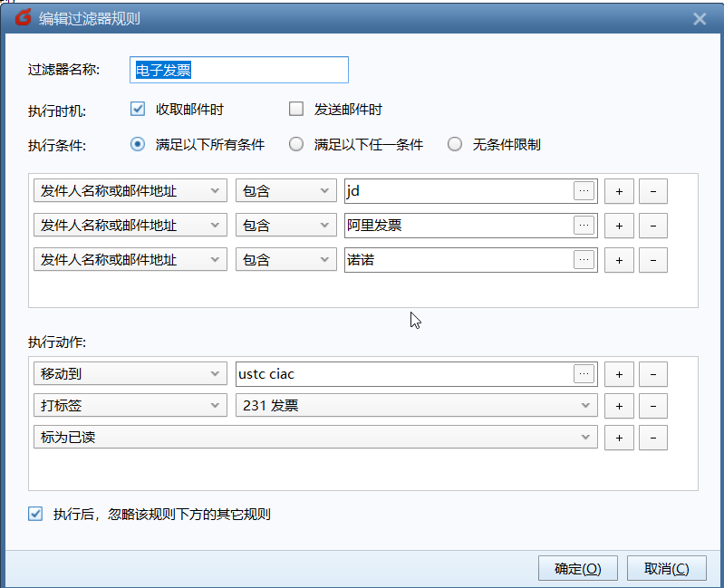Delete the 诺诺 condition row using minus
This screenshot has height=588, width=724.
[x=653, y=260]
